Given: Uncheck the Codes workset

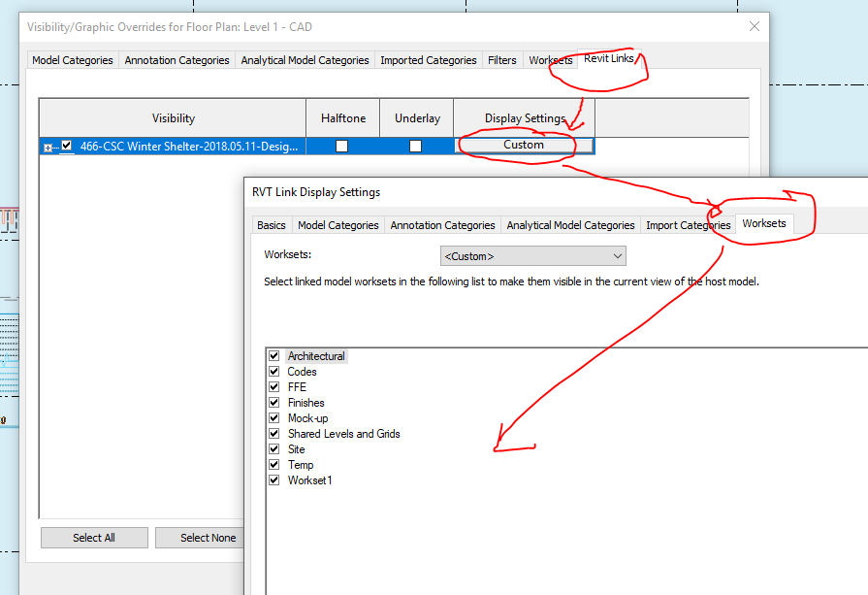Looking at the screenshot, I should [x=274, y=371].
